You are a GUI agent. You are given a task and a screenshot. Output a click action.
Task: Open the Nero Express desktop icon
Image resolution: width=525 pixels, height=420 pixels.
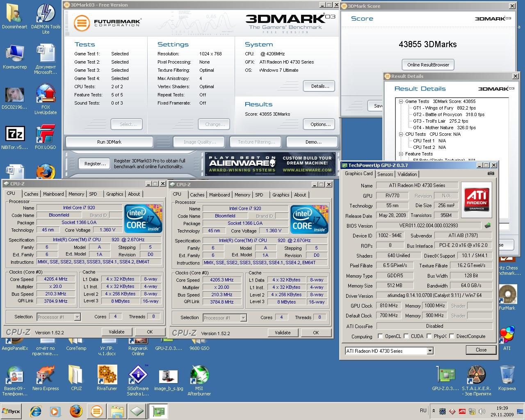(46, 378)
